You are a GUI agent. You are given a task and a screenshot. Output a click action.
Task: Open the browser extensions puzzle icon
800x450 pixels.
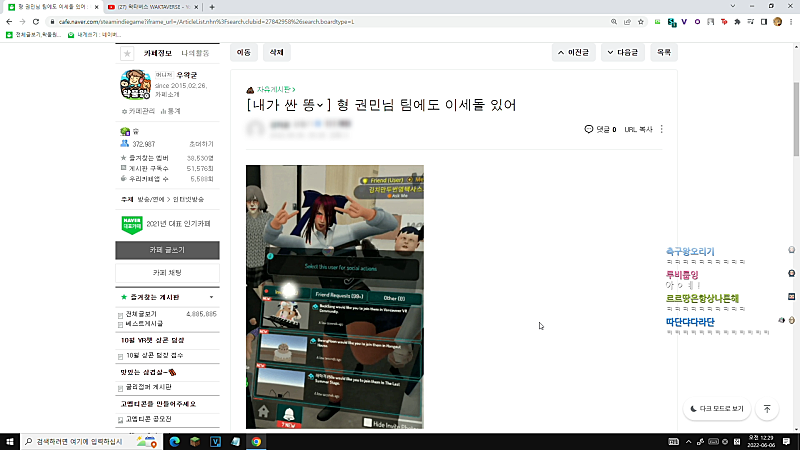(737, 21)
